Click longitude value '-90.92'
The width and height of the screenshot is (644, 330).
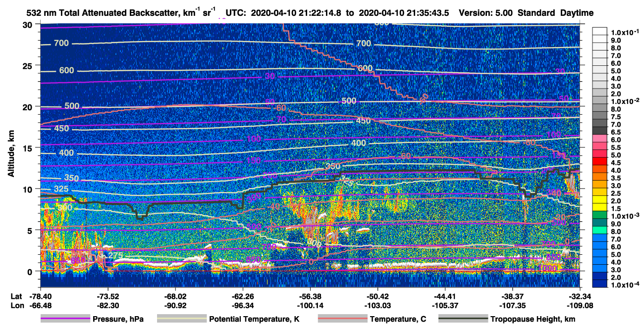click(x=175, y=305)
